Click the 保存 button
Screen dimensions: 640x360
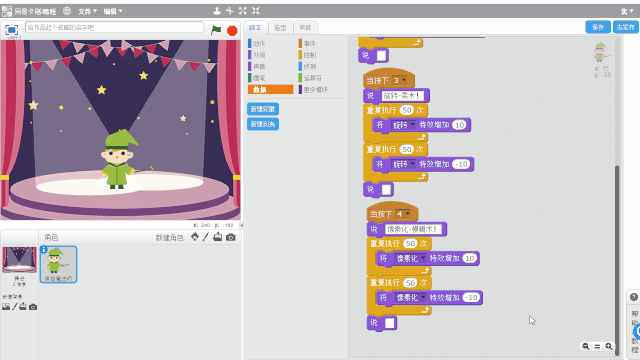598,27
